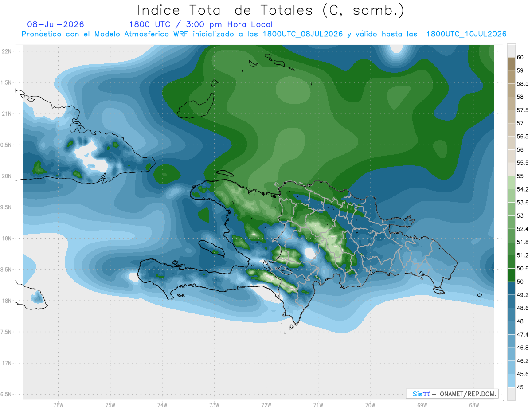532x411 pixels.
Task: Click the 20N latitude label
Action: (8, 176)
